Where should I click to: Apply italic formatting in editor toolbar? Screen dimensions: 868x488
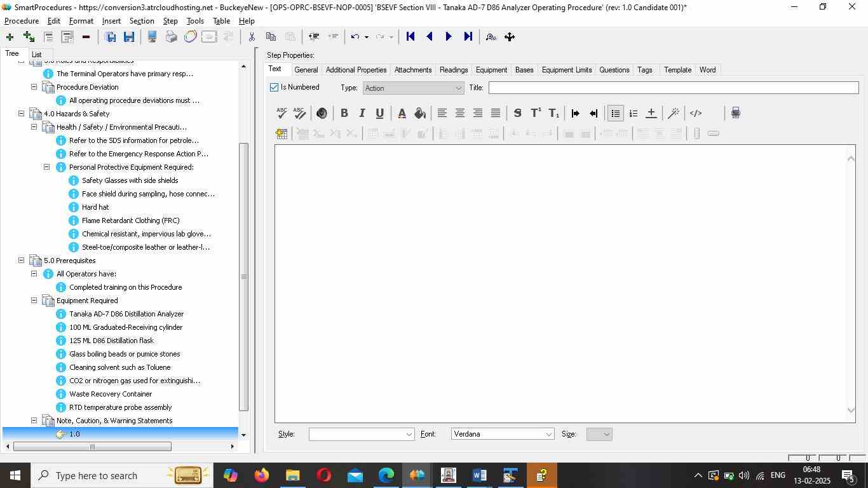pyautogui.click(x=362, y=113)
